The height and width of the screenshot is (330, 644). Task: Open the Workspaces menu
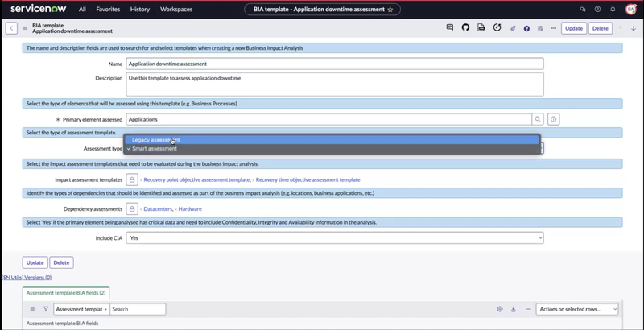click(x=176, y=9)
